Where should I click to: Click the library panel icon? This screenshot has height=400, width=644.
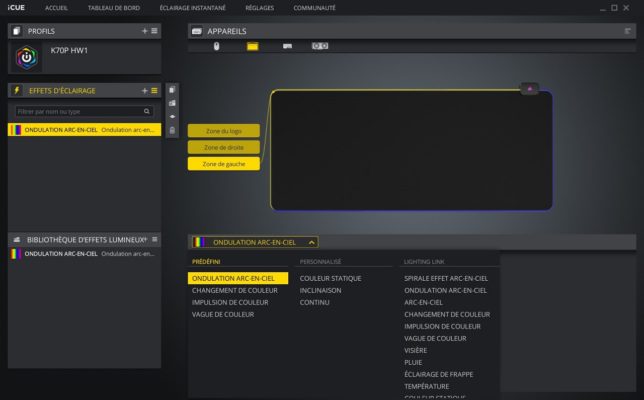pyautogui.click(x=17, y=239)
